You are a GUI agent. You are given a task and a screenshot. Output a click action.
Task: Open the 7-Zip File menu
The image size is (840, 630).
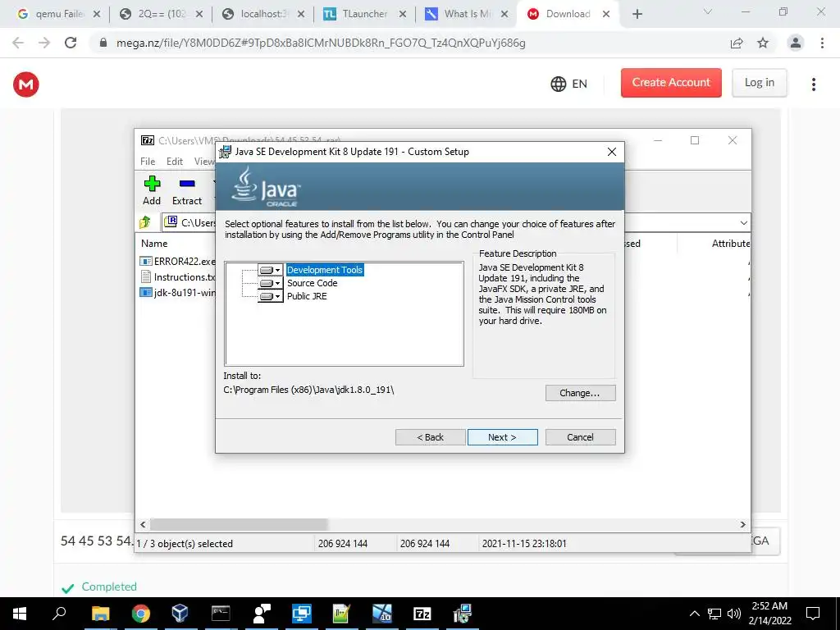pos(148,162)
